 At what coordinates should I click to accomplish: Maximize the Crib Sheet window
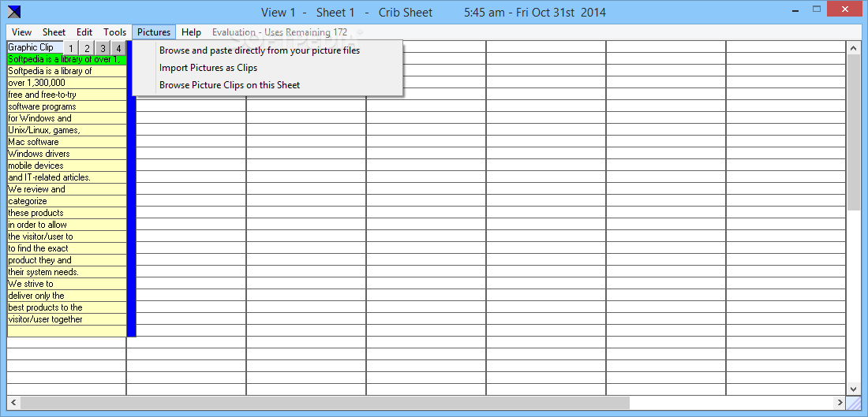[x=817, y=9]
